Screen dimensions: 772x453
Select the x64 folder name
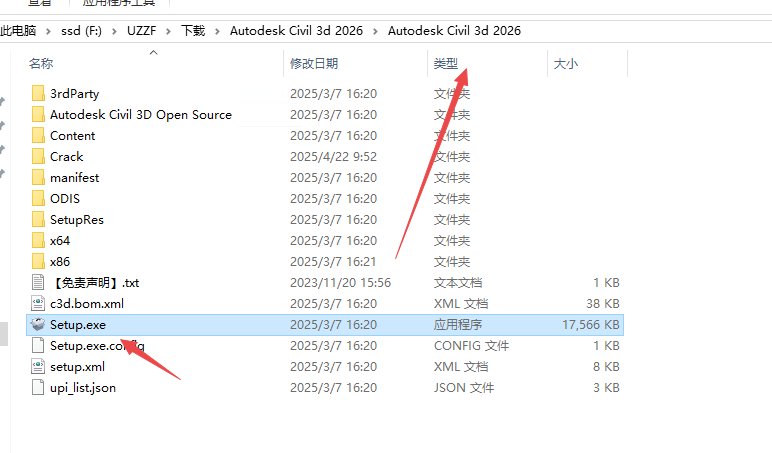[x=60, y=241]
